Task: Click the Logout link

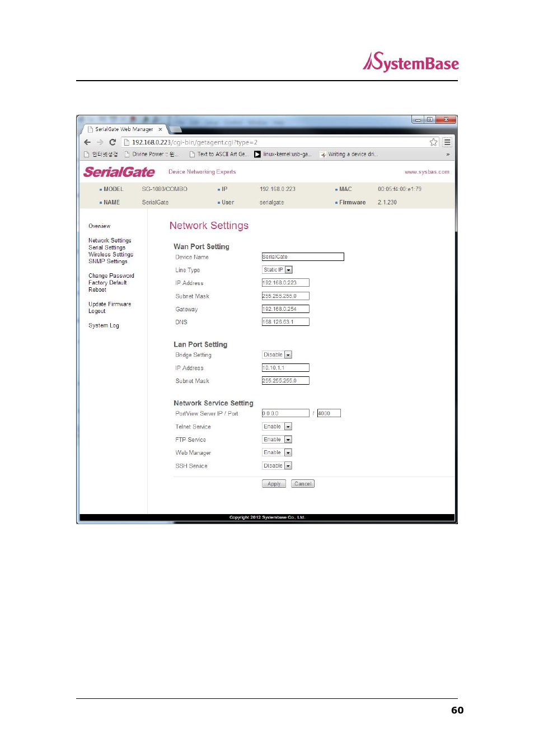Action: pos(97,311)
